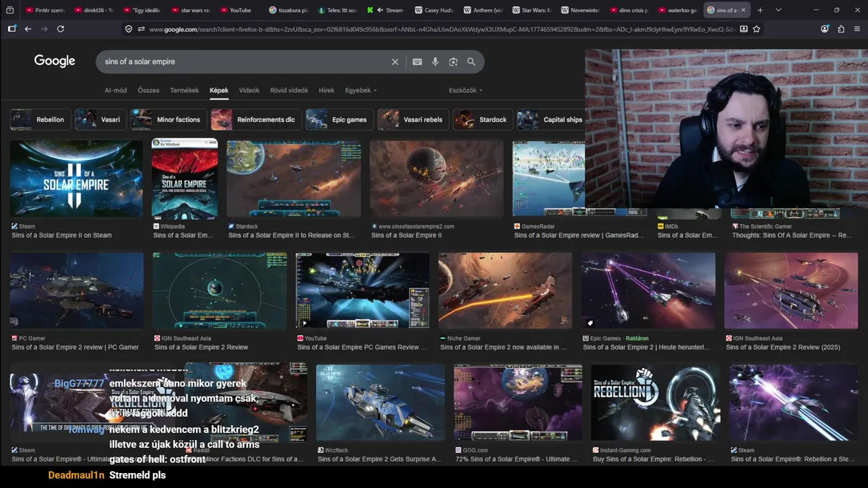Open the sinsofasolarempire2.com planet thumbnail
The width and height of the screenshot is (868, 488).
tap(437, 180)
